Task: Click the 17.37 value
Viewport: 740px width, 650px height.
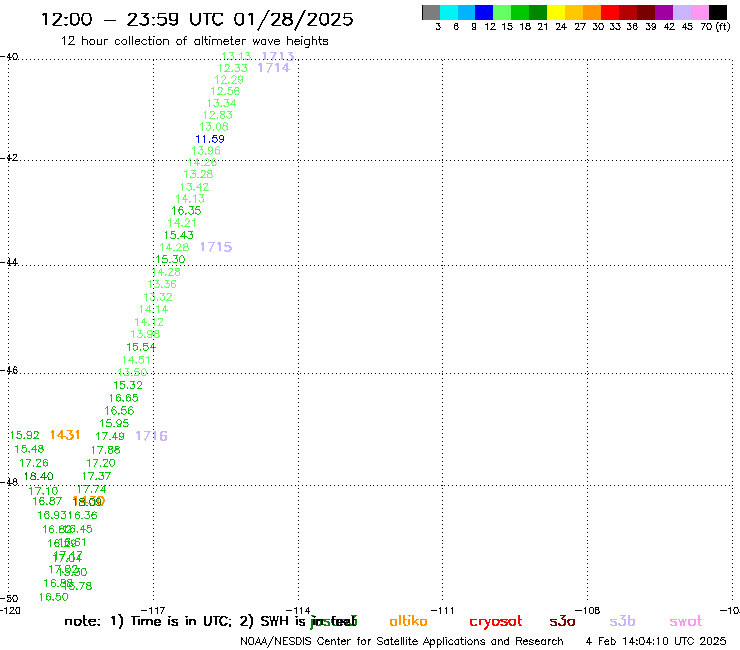Action: (97, 476)
